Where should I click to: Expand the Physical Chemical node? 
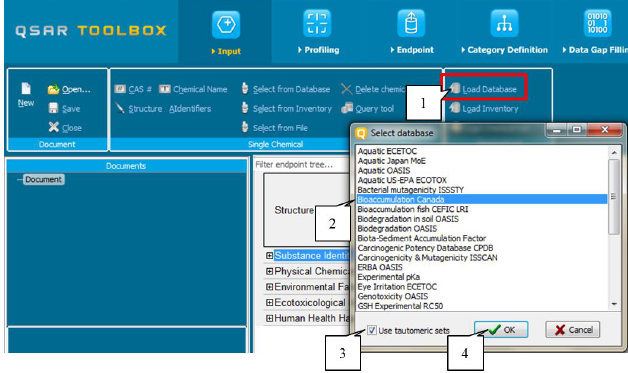270,271
